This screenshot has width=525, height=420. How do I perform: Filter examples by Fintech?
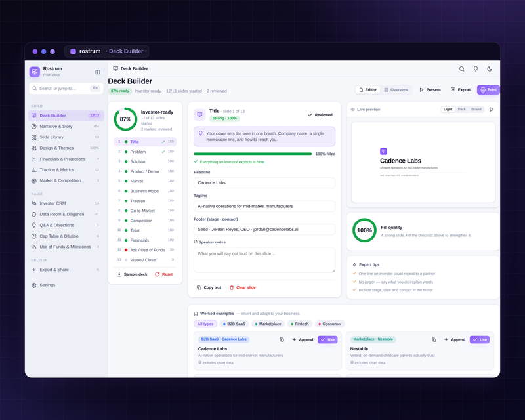pos(300,324)
